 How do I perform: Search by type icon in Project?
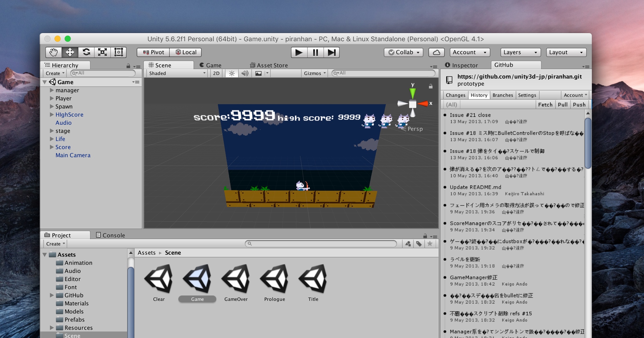coord(408,244)
